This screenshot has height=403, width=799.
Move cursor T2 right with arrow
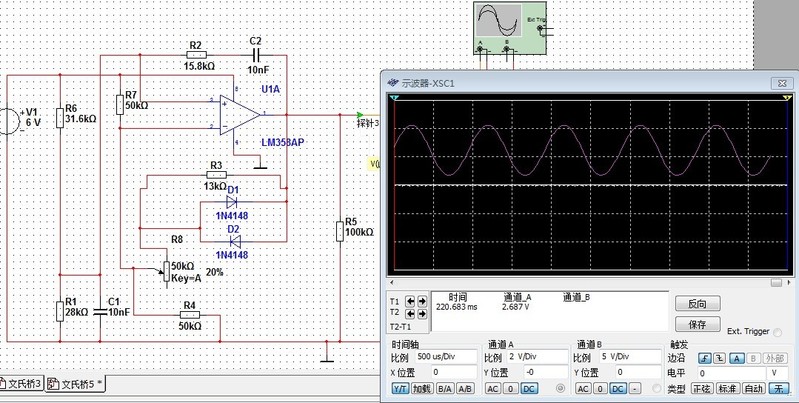[422, 312]
